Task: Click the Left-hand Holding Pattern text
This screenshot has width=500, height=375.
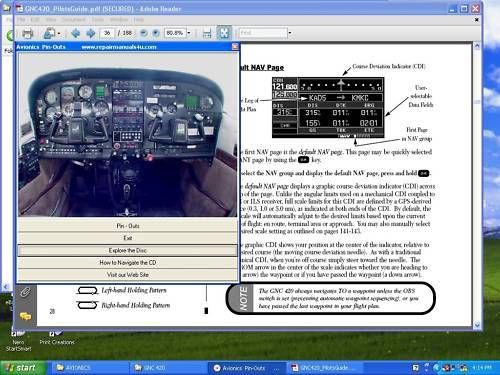Action: point(134,290)
